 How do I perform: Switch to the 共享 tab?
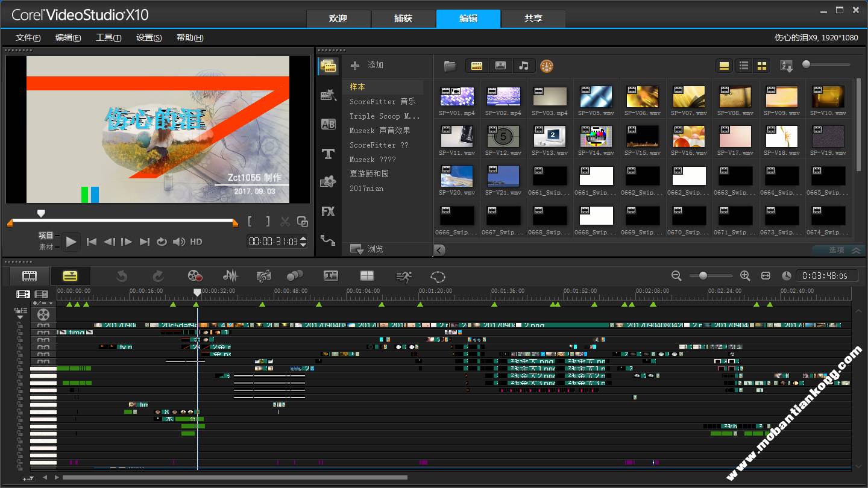pos(533,19)
